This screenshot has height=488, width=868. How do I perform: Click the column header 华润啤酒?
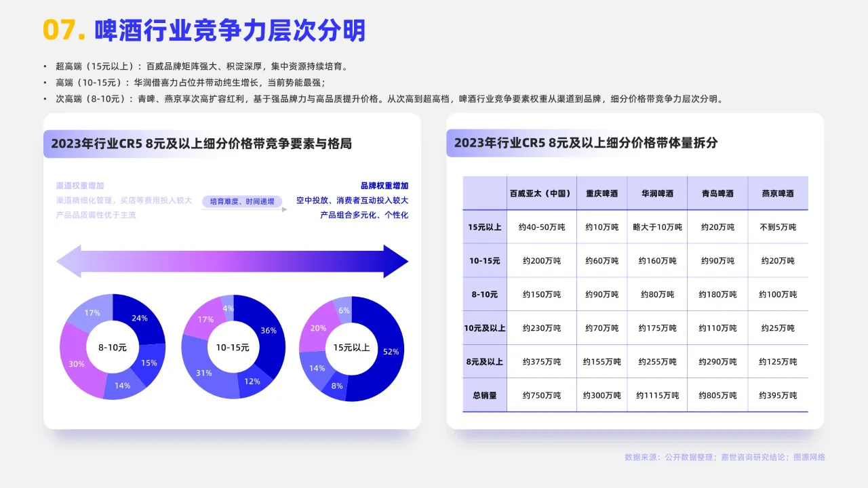(x=657, y=193)
